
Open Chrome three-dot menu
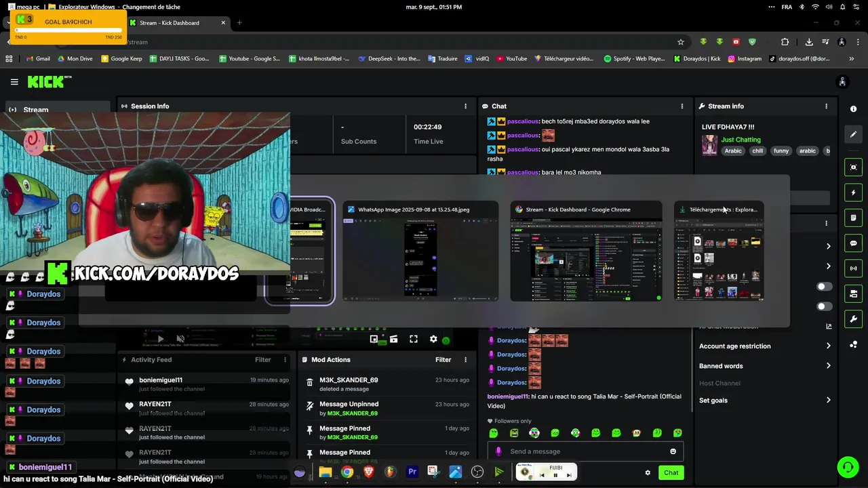(x=858, y=42)
